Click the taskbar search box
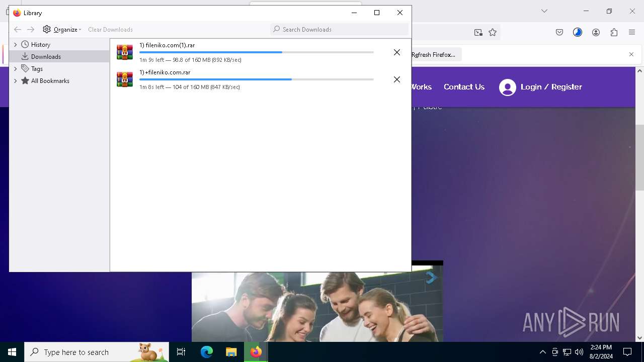Screen dimensions: 644x362 coord(97,352)
